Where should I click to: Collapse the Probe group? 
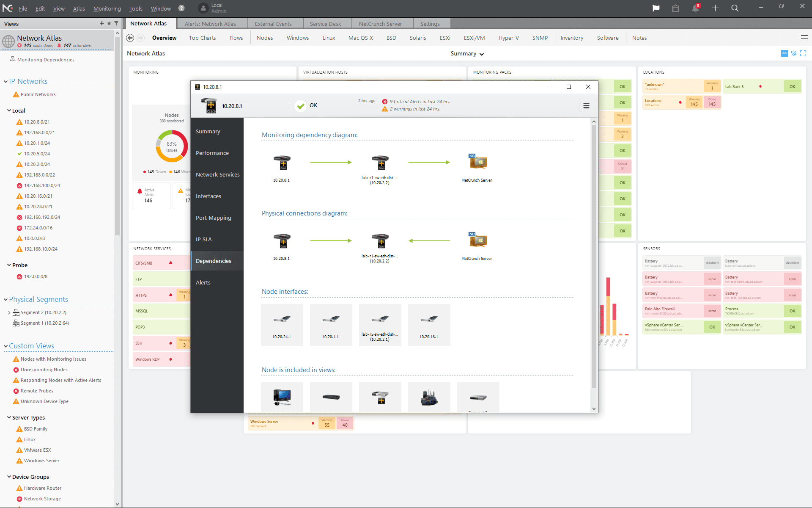pos(9,265)
